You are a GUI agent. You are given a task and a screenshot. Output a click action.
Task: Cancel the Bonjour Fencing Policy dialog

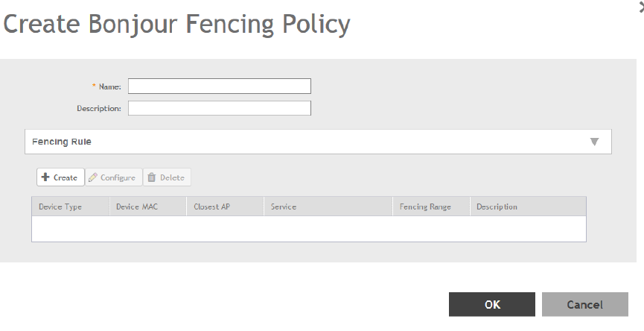click(584, 304)
